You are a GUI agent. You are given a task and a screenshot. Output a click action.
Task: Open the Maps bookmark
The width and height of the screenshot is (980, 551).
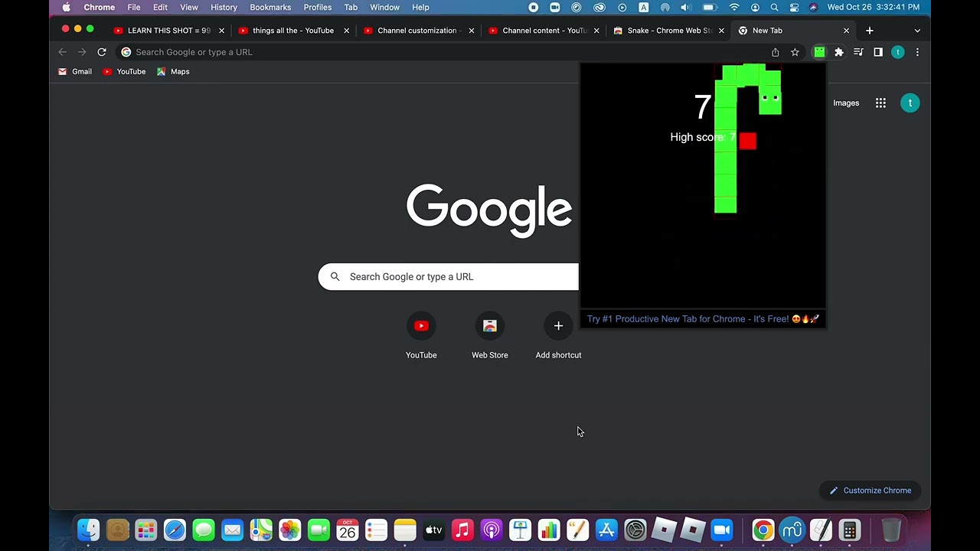[x=173, y=71]
